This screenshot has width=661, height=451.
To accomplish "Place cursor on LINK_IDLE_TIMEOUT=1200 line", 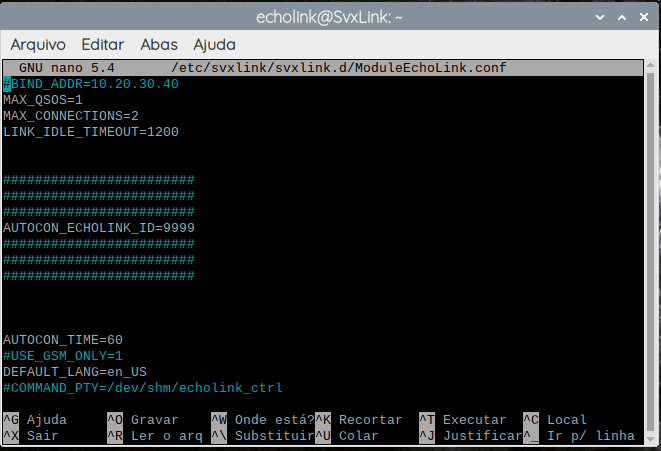I will point(91,132).
